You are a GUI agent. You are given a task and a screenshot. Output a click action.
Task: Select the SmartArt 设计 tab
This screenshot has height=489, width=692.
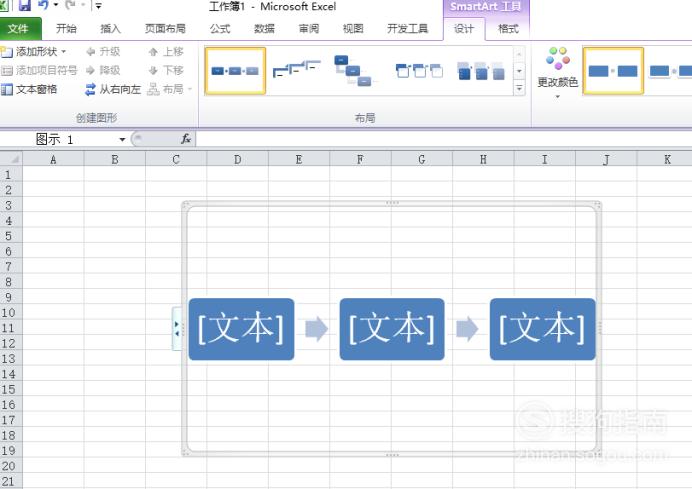[464, 29]
